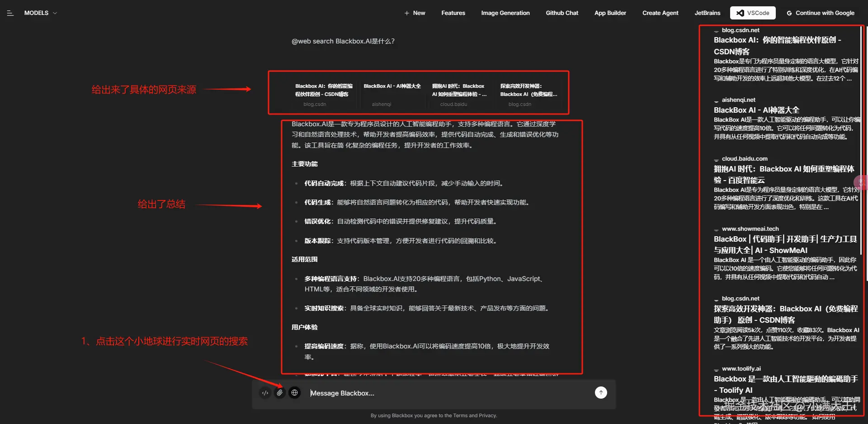Open Create Agent
This screenshot has height=424, width=868.
point(660,13)
